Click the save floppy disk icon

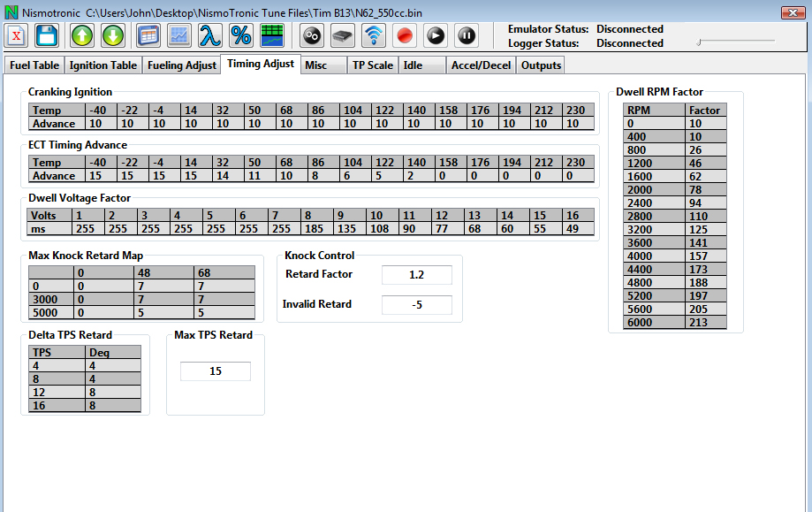(47, 35)
